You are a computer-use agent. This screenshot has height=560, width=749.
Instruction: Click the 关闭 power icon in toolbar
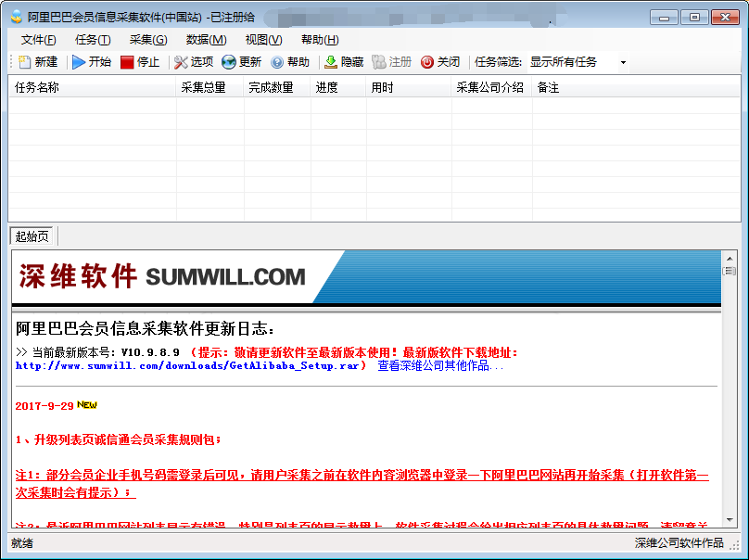tap(427, 62)
